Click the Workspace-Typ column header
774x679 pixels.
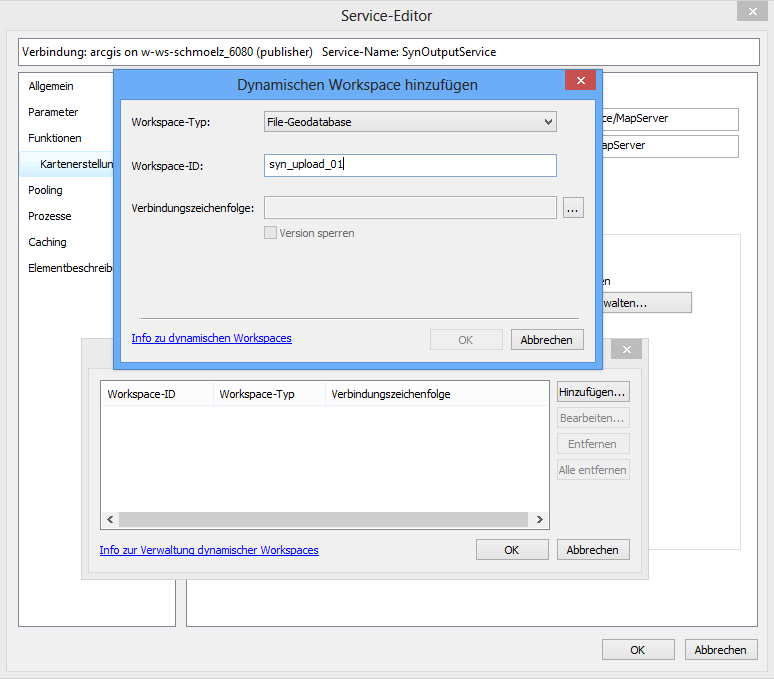pyautogui.click(x=257, y=394)
